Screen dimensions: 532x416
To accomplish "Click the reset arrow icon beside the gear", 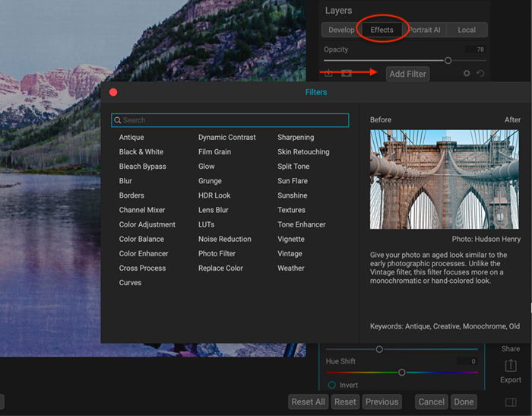I will click(480, 74).
